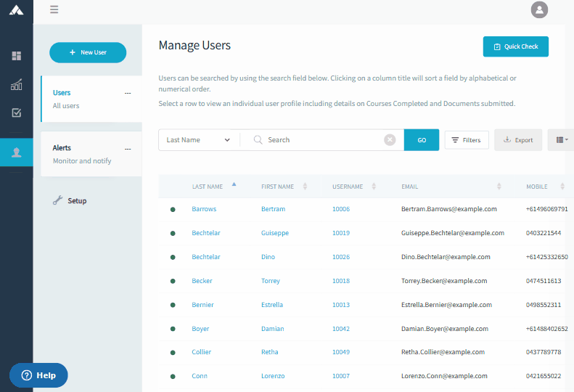Click the mountain logo icon
This screenshot has height=392, width=574.
pos(17,10)
